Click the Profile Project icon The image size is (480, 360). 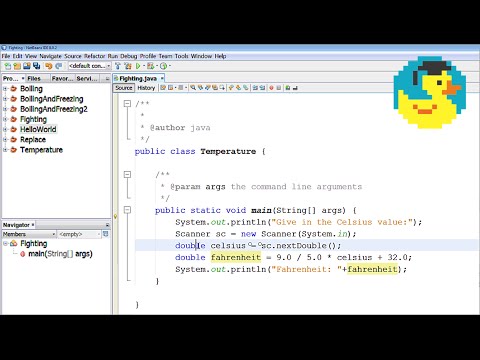(163, 66)
